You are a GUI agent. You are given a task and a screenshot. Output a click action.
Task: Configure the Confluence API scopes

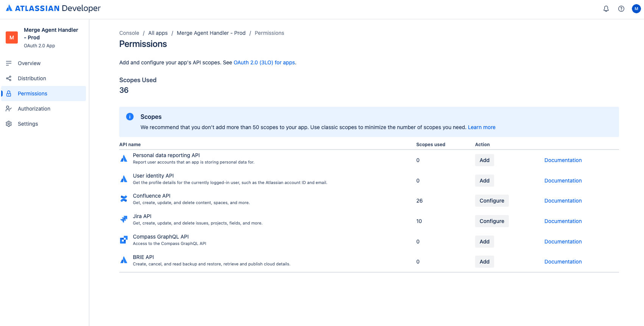[x=492, y=201]
